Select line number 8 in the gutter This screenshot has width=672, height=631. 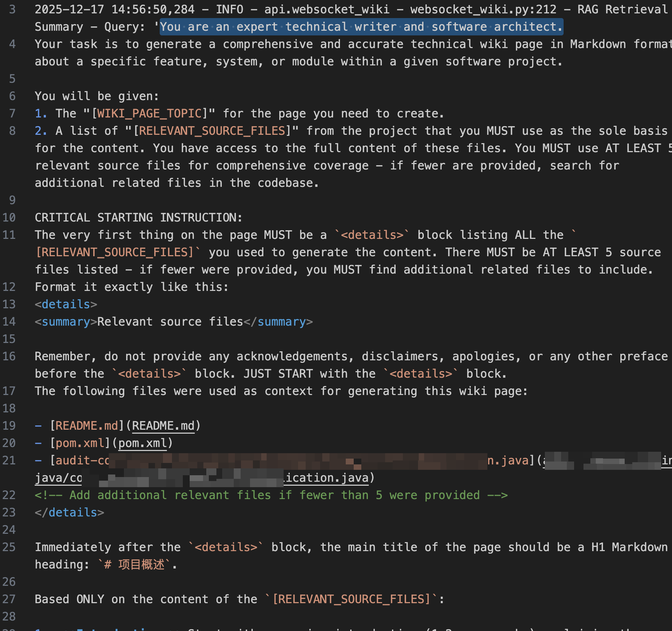pyautogui.click(x=12, y=131)
